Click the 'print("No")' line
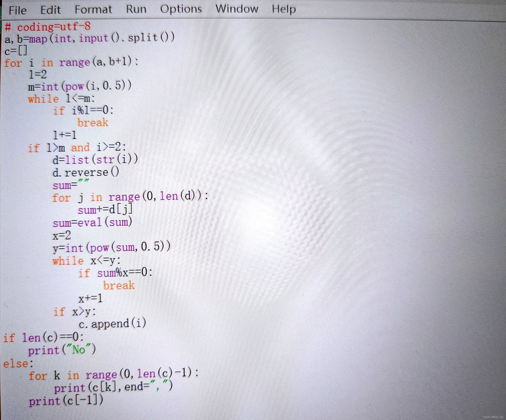The height and width of the screenshot is (420, 506). point(62,350)
